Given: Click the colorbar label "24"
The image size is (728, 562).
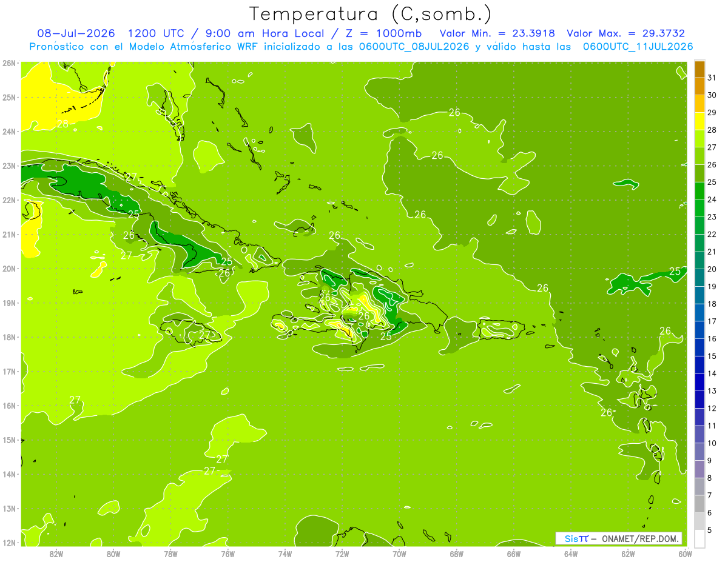Looking at the screenshot, I should coord(712,199).
